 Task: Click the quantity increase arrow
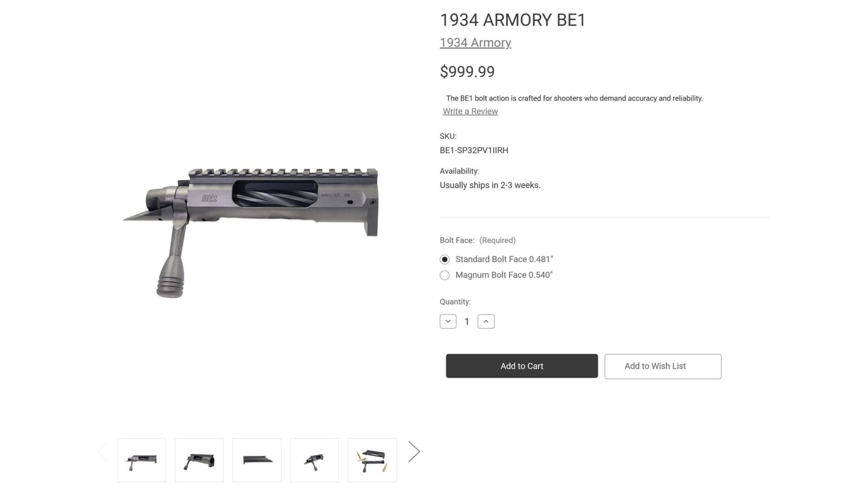click(x=486, y=321)
